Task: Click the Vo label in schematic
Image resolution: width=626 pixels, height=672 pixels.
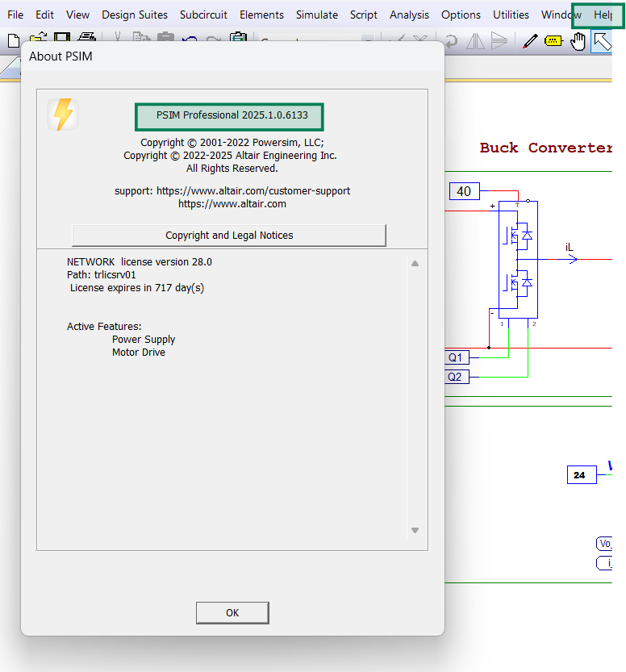Action: pyautogui.click(x=604, y=544)
